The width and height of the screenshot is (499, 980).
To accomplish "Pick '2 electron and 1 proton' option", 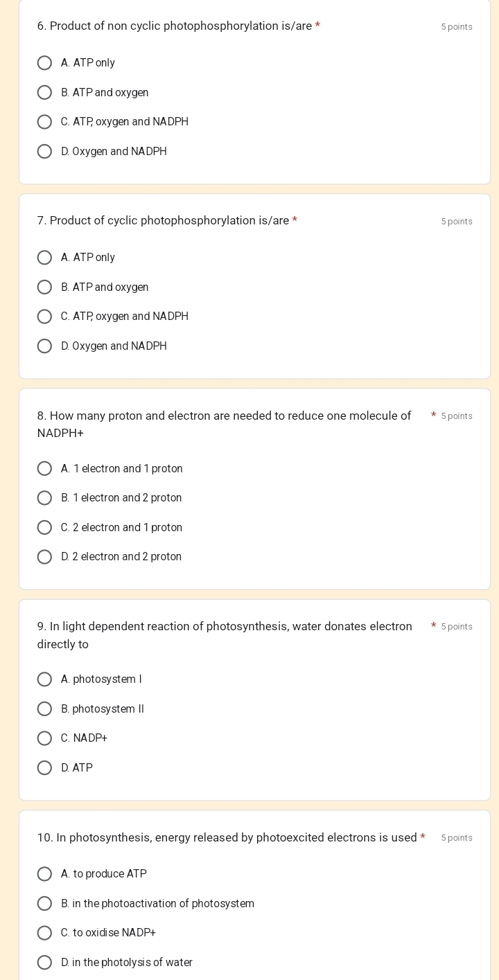I will [x=44, y=528].
